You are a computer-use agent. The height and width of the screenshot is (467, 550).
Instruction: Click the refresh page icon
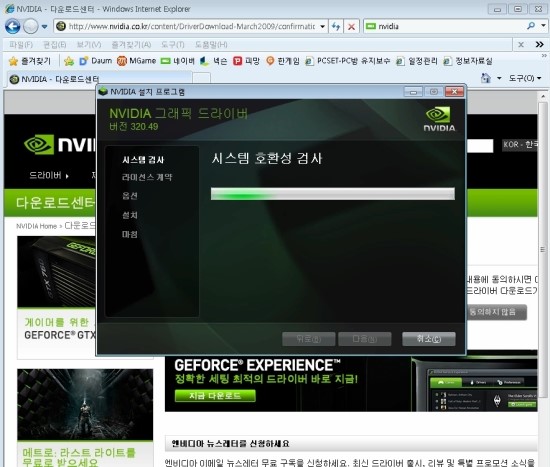tap(336, 26)
